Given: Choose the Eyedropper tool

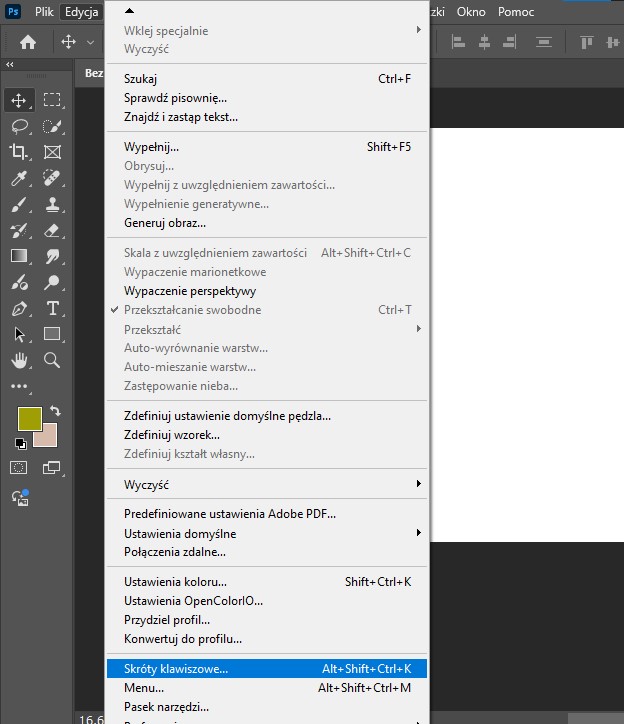Looking at the screenshot, I should pos(18,178).
